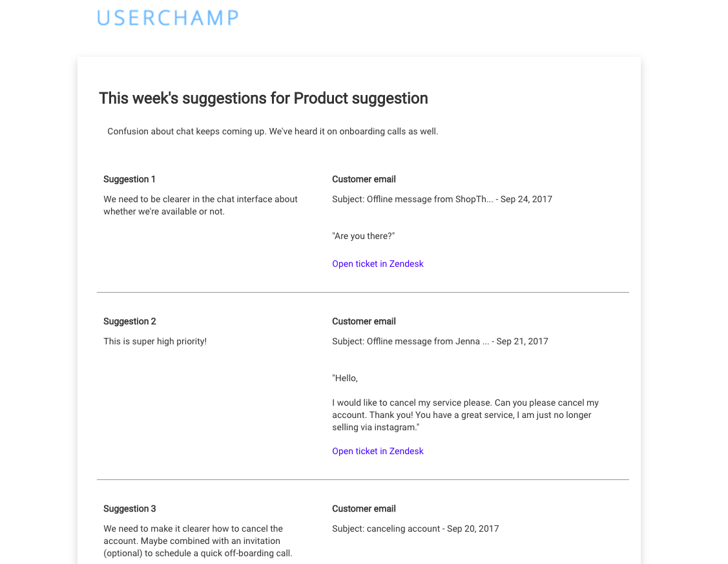Open ticket in Zendesk for Suggestion 1
Viewport: 728px width, 564px height.
[x=377, y=264]
